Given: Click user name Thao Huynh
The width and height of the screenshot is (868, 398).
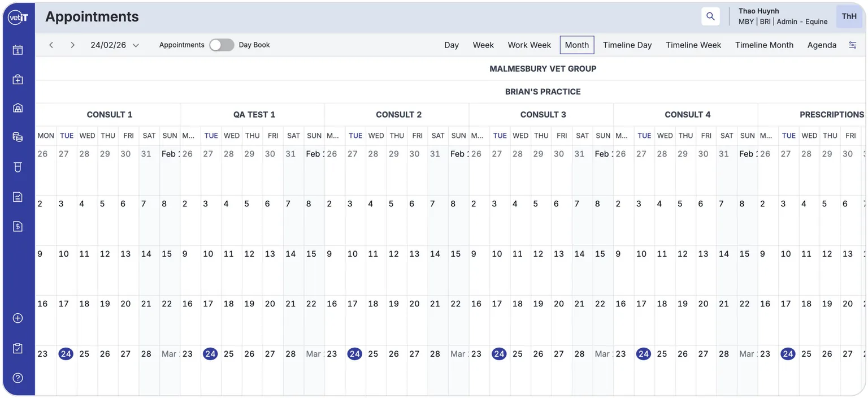Looking at the screenshot, I should point(758,11).
